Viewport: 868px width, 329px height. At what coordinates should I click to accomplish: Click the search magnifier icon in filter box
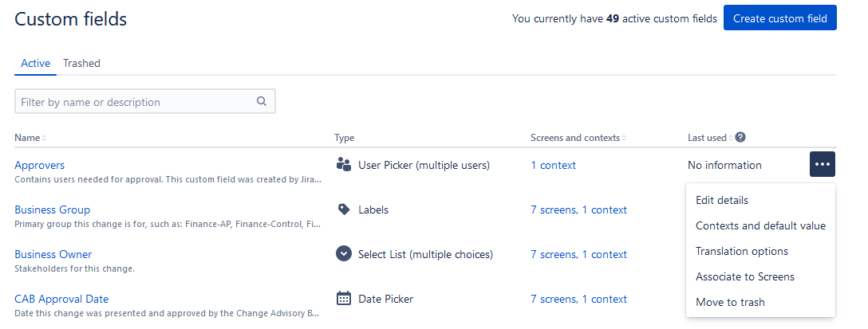pos(262,101)
